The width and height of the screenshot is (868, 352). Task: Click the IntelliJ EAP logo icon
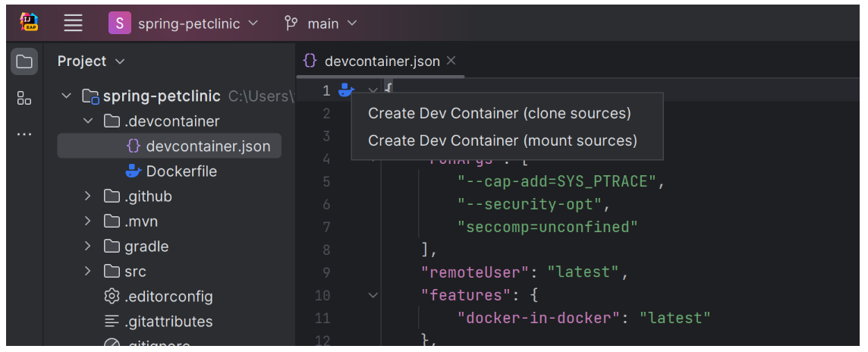[30, 23]
